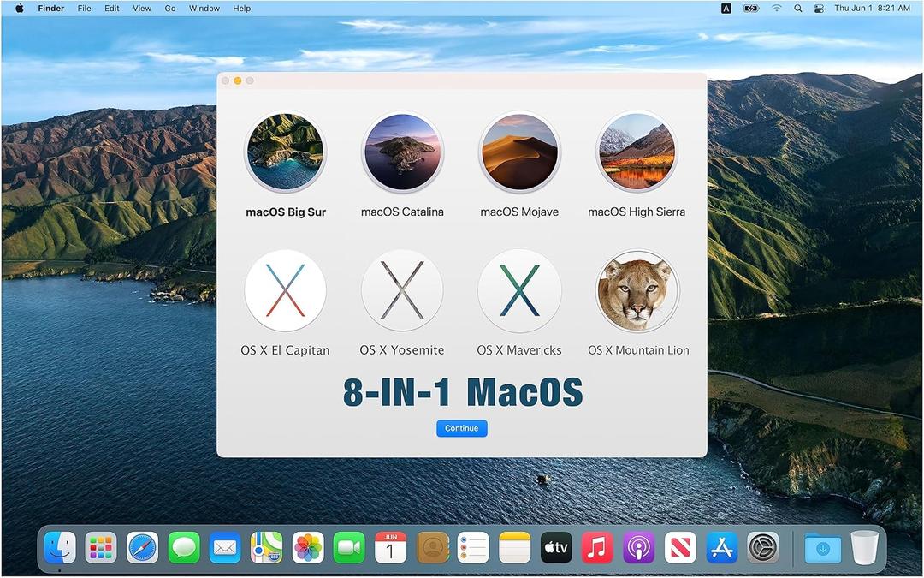Open the App Store from the Dock
This screenshot has width=924, height=578.
[721, 547]
